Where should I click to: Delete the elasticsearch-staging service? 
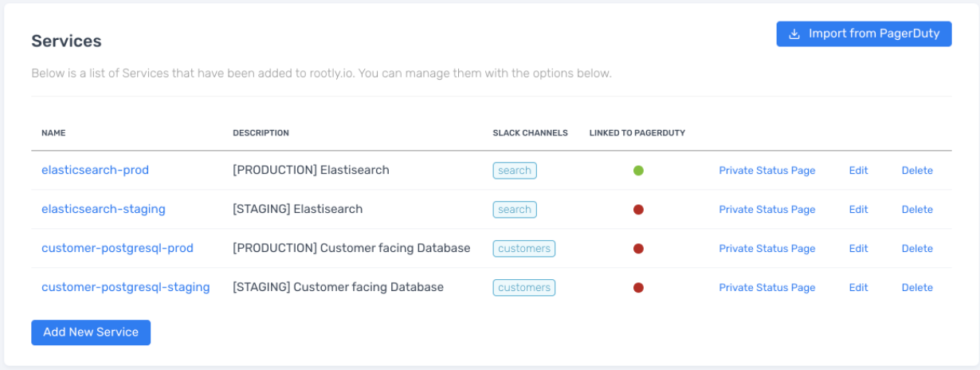pyautogui.click(x=917, y=209)
